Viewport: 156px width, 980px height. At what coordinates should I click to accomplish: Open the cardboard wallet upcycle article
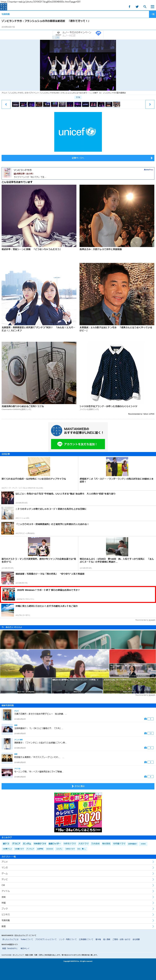(x=39, y=473)
